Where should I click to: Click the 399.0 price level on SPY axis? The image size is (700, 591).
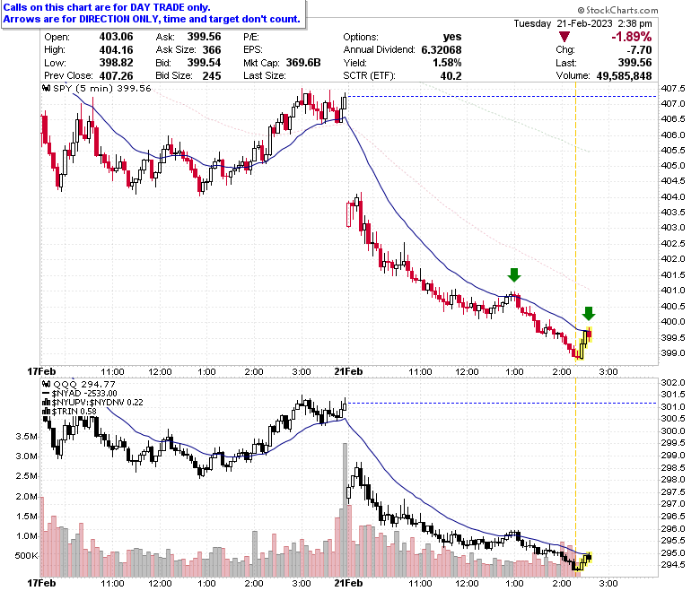[x=673, y=353]
